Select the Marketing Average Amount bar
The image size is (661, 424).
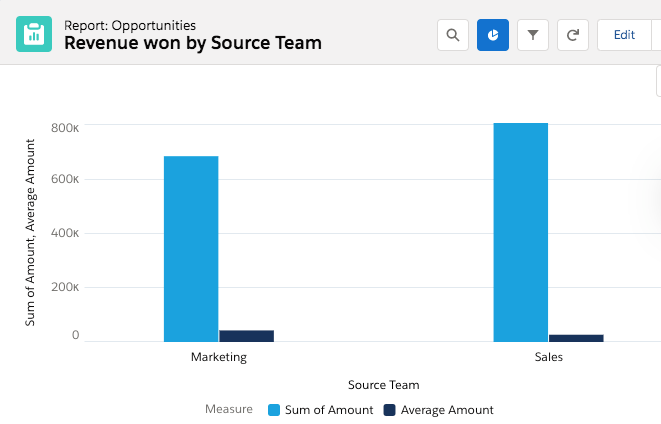point(246,336)
